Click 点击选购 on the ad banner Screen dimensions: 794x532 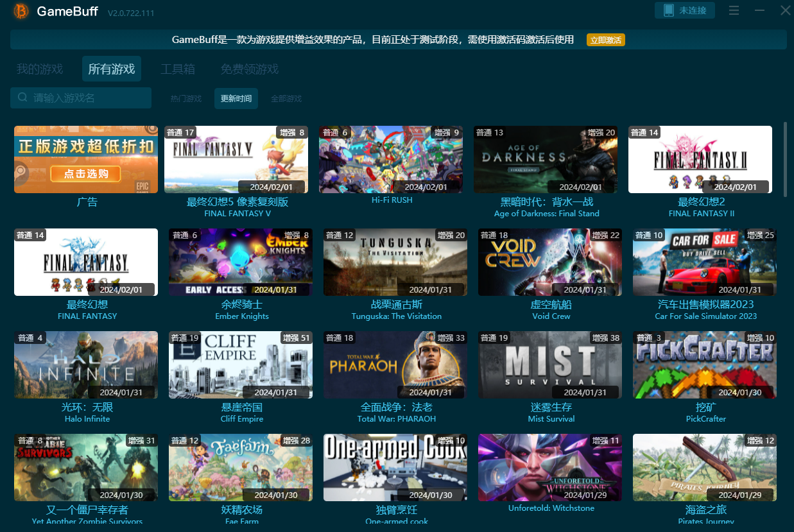coord(86,173)
